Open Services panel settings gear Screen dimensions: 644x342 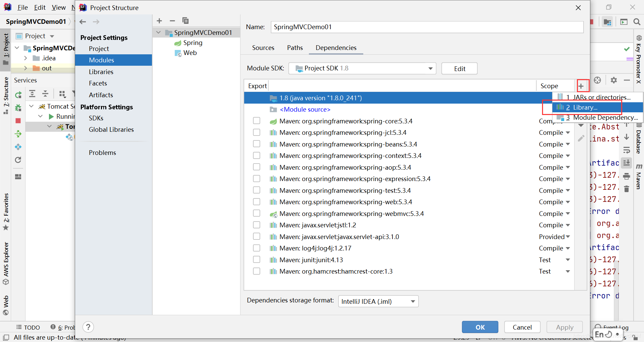[613, 80]
